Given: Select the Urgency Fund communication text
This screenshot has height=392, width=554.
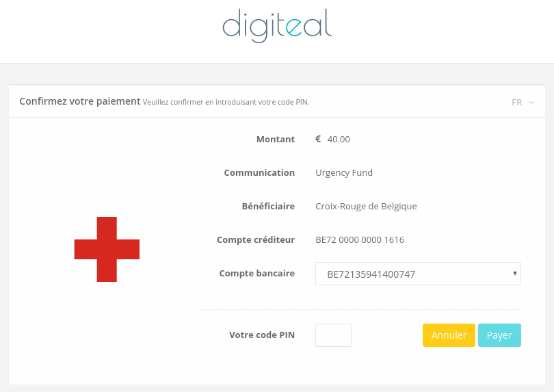Looking at the screenshot, I should pyautogui.click(x=344, y=173).
